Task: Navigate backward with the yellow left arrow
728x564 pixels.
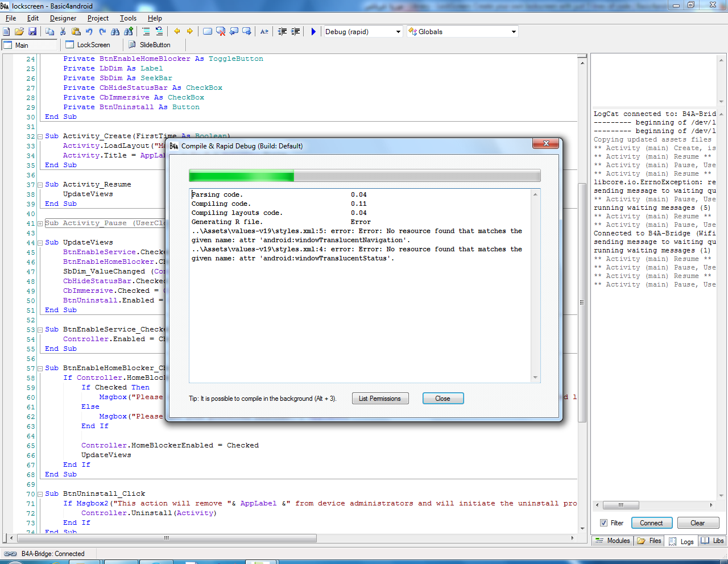Action: click(x=177, y=32)
